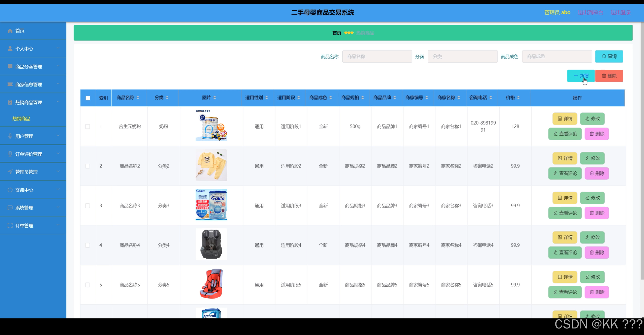Click the 交流中心 power icon
The height and width of the screenshot is (335, 644).
tap(10, 190)
